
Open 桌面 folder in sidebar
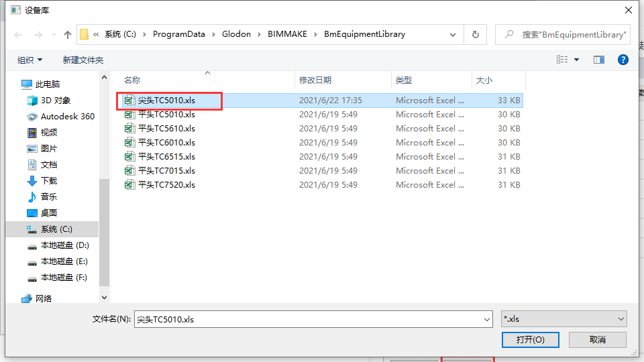(x=48, y=213)
